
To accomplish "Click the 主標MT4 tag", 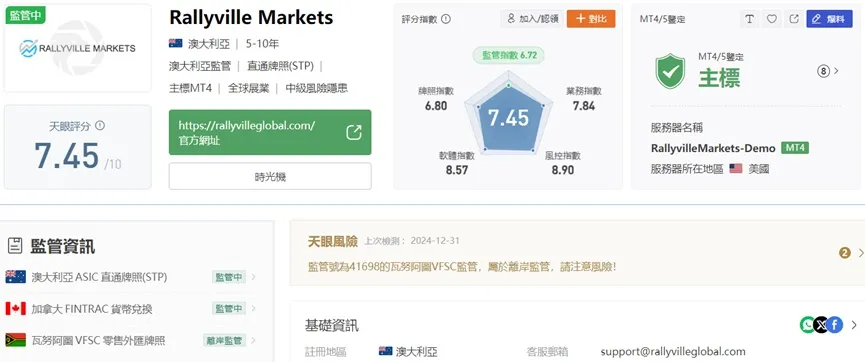I will click(x=190, y=88).
